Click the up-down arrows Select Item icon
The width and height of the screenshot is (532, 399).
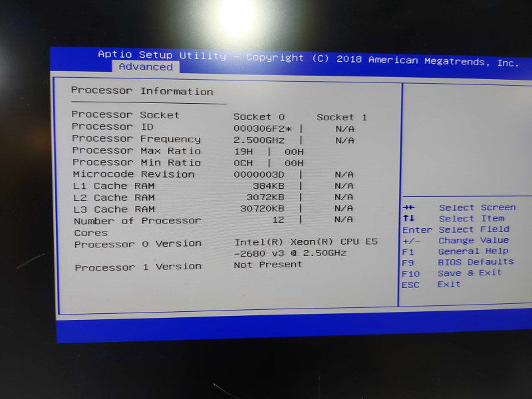click(408, 218)
